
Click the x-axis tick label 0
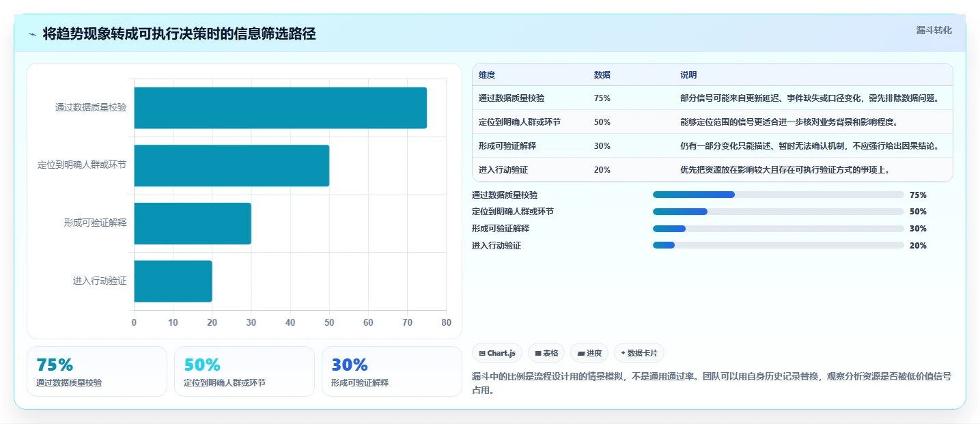pyautogui.click(x=134, y=322)
